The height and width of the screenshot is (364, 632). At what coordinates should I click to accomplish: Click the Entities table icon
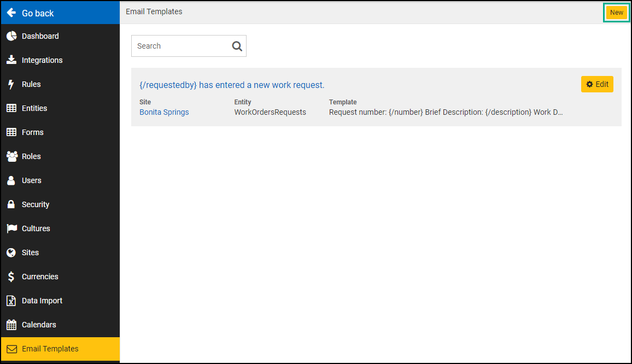(x=11, y=108)
